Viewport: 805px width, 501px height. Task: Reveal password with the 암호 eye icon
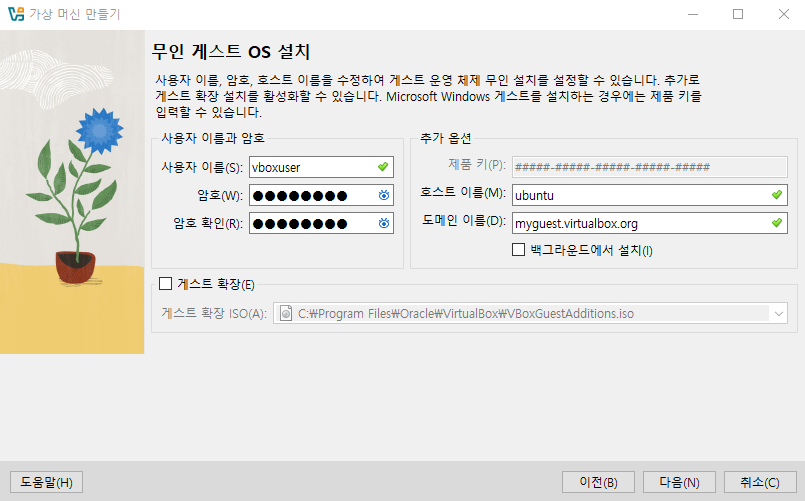(384, 195)
